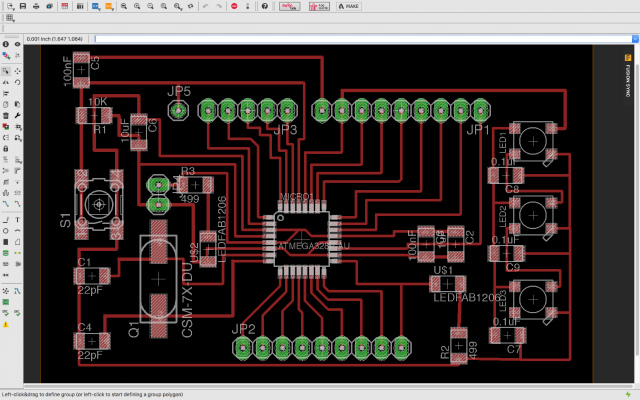Select the Rotate tool
Image resolution: width=640 pixels, height=400 pixels.
(18, 82)
